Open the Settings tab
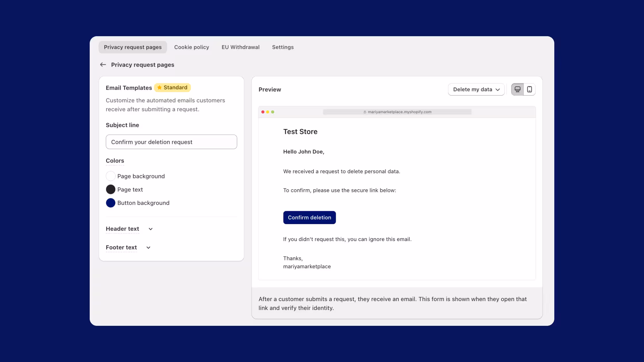This screenshot has height=362, width=644. tap(283, 47)
